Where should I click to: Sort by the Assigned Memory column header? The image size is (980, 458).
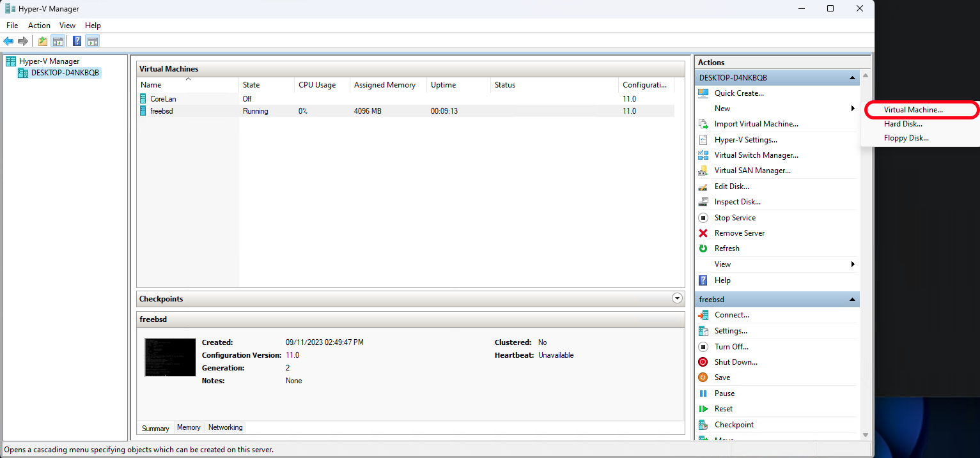[388, 84]
